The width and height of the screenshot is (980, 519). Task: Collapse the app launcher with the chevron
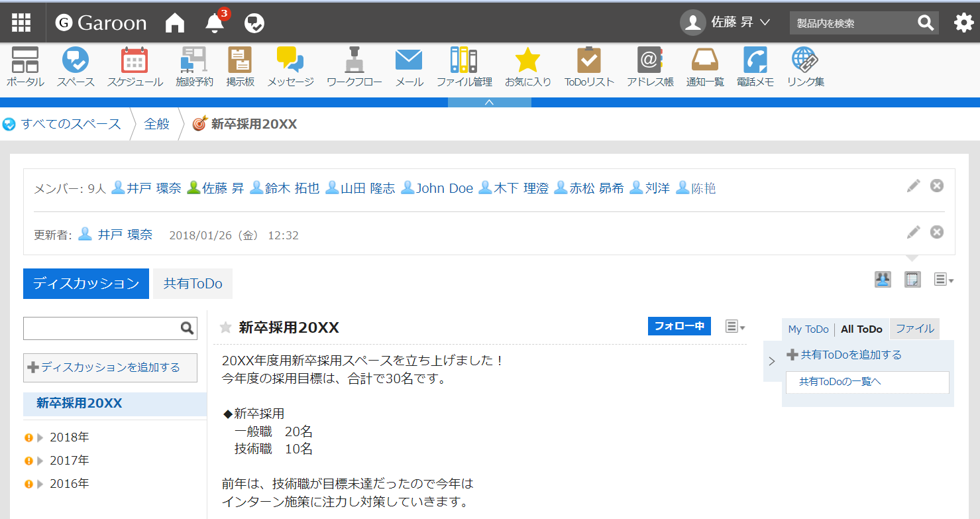489,103
